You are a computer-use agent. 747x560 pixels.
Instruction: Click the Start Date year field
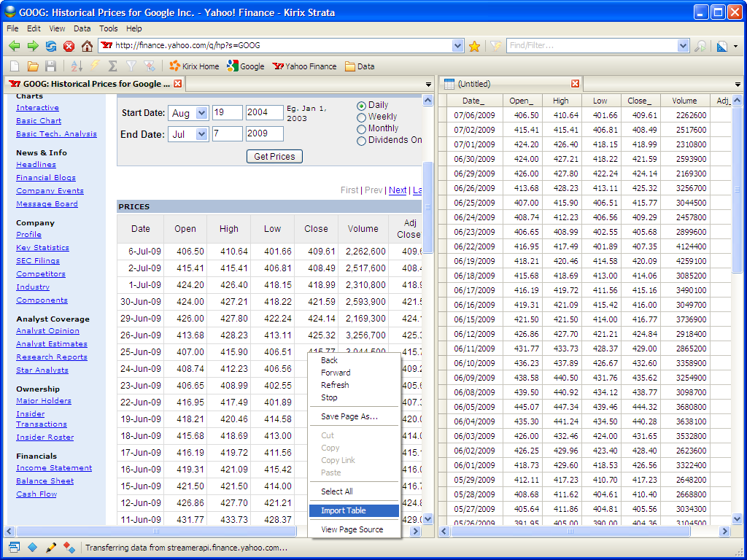click(264, 112)
